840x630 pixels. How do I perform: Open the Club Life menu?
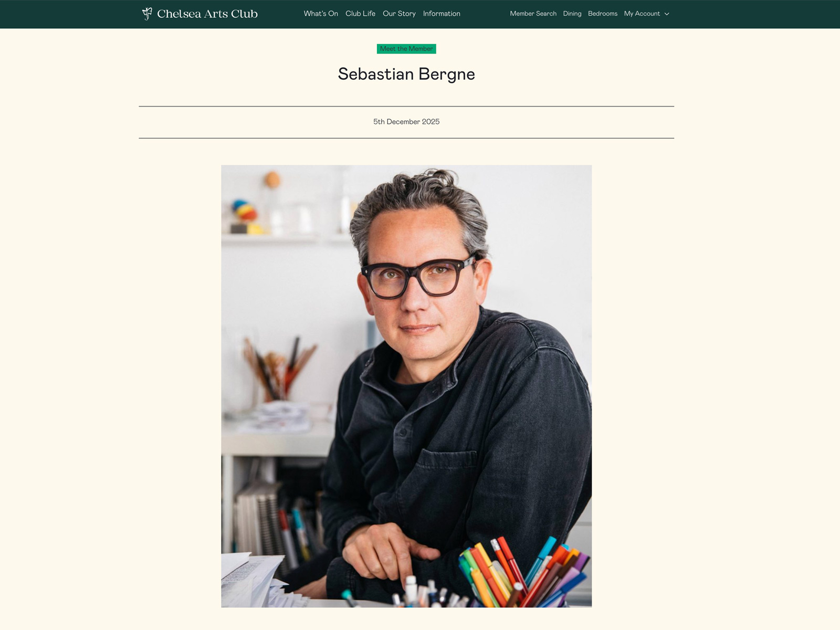360,14
